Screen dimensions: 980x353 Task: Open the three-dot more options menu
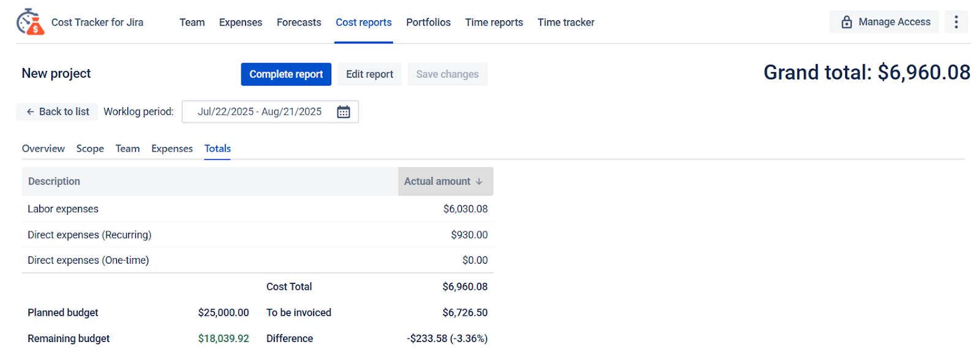pos(956,22)
